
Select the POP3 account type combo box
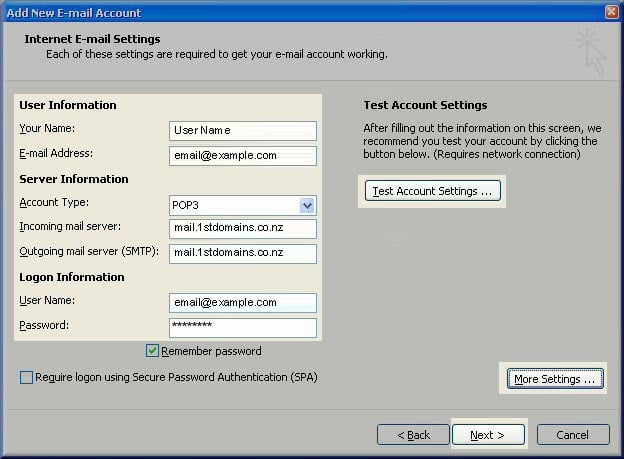tap(235, 206)
